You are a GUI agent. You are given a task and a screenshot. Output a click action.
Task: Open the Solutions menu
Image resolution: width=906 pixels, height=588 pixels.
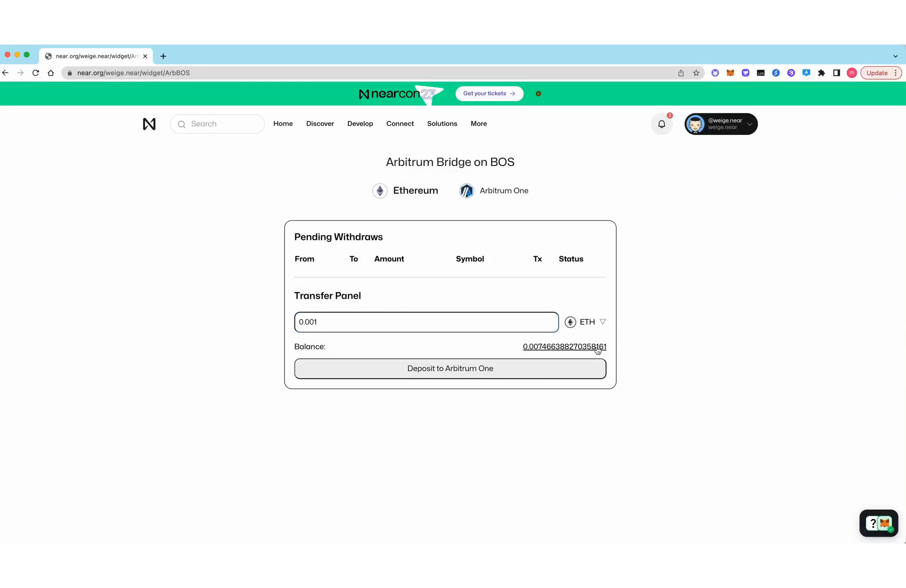[x=442, y=124]
